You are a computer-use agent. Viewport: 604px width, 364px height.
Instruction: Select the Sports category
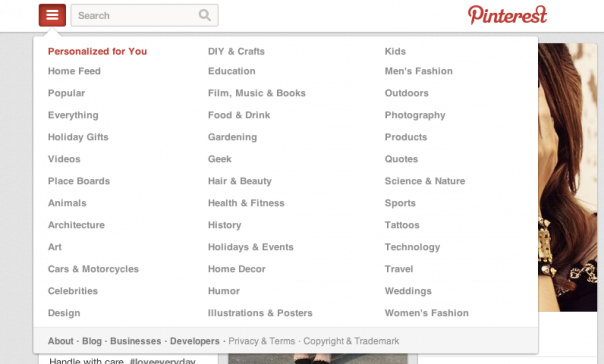coord(400,203)
